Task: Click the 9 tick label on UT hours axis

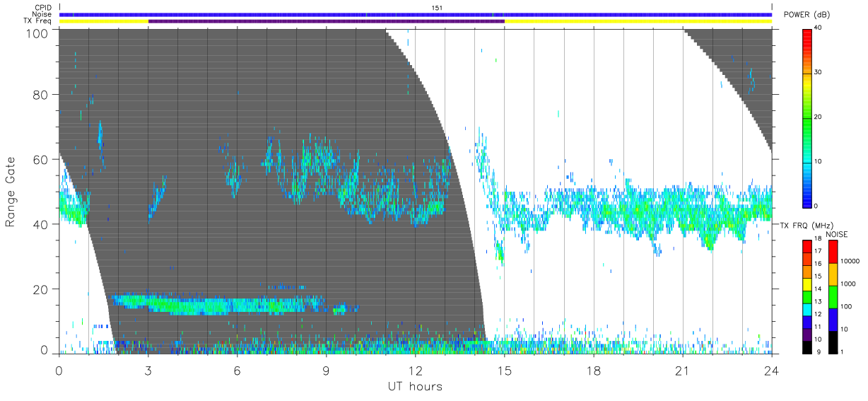Action: click(x=326, y=371)
